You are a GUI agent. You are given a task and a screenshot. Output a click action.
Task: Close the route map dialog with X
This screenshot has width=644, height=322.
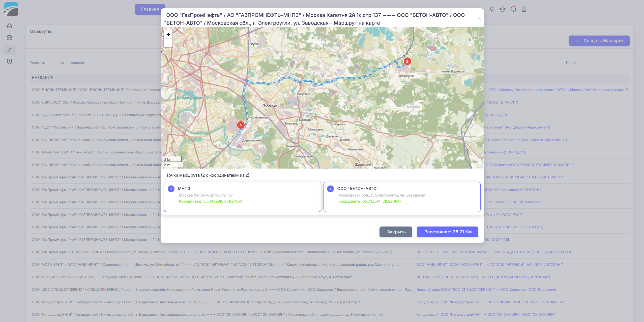coord(480,19)
